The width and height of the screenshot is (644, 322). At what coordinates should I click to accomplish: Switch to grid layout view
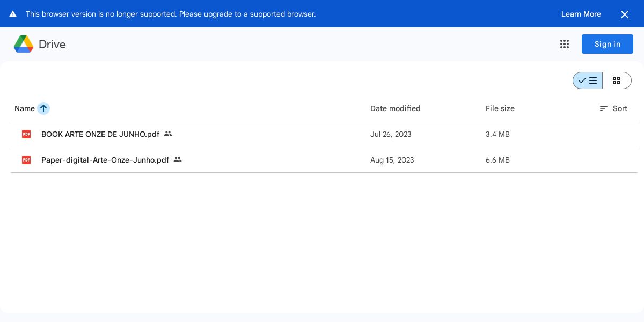[x=617, y=80]
